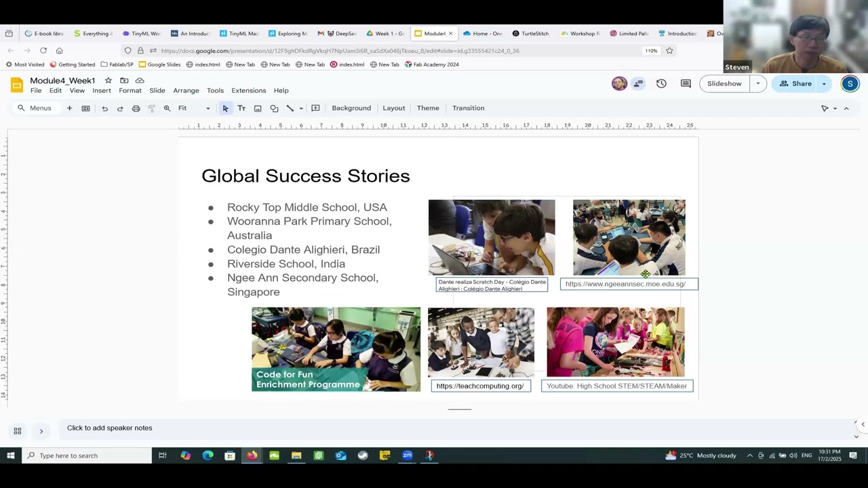The height and width of the screenshot is (488, 868).
Task: Click the Windows Start button
Action: [11, 455]
